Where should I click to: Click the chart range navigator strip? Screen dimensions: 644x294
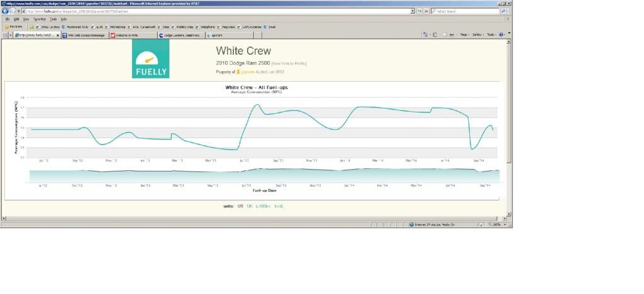264,175
